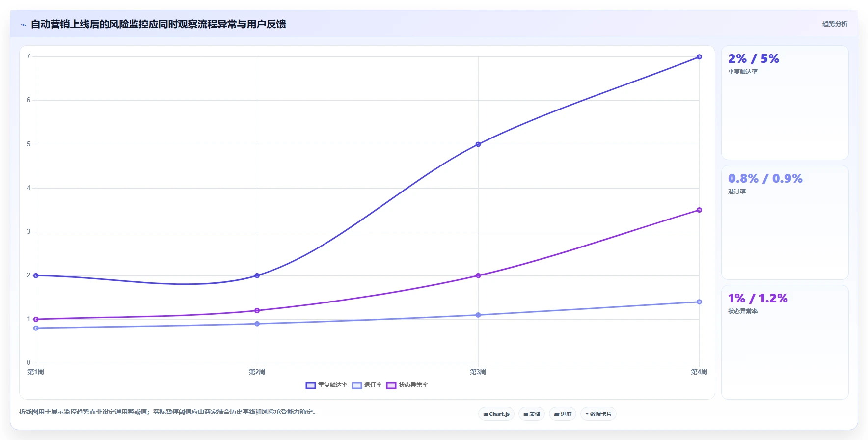Open the Chart.js chip
Screen dimensions: 868x440
496,414
